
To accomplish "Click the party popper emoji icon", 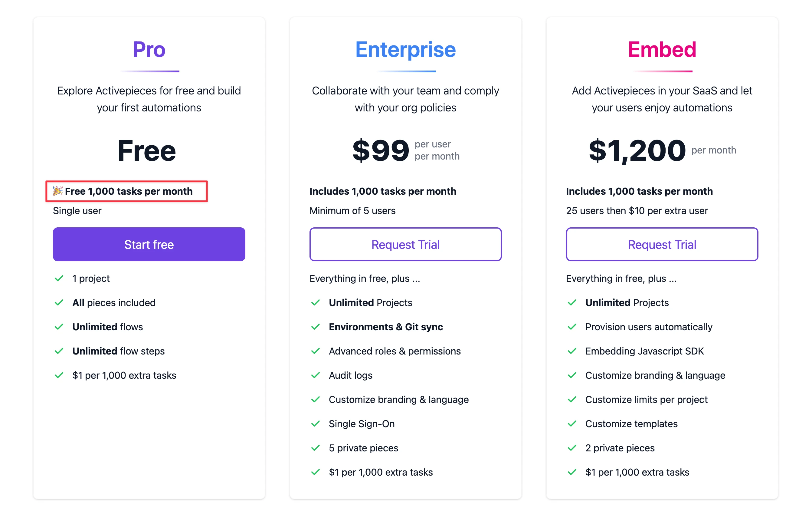I will (58, 191).
